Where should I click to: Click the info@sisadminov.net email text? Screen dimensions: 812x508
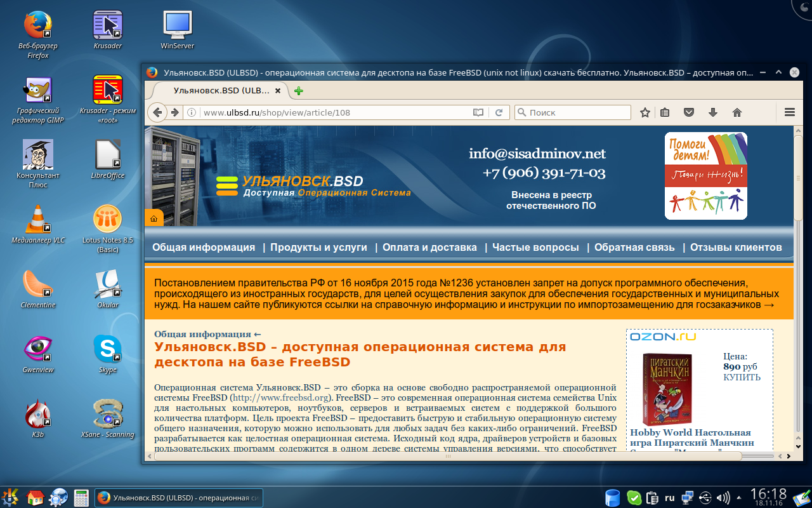pos(537,154)
